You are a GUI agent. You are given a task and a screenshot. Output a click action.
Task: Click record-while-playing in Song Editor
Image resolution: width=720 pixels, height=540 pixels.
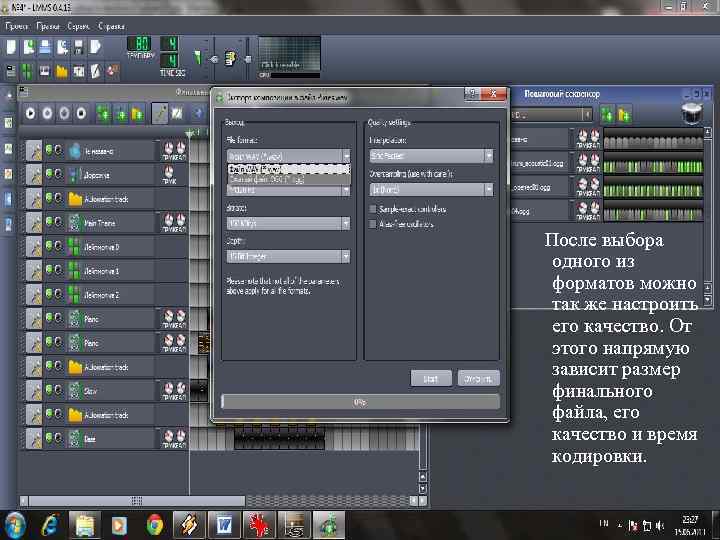coord(64,112)
